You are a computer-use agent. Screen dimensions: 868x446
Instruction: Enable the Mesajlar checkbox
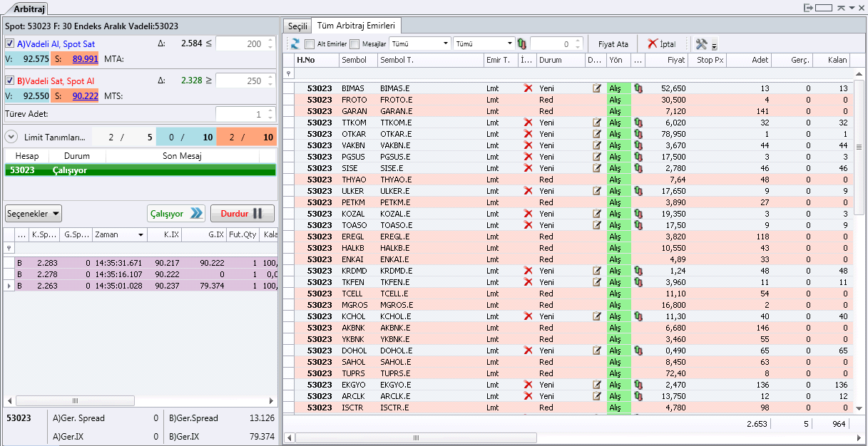[354, 43]
